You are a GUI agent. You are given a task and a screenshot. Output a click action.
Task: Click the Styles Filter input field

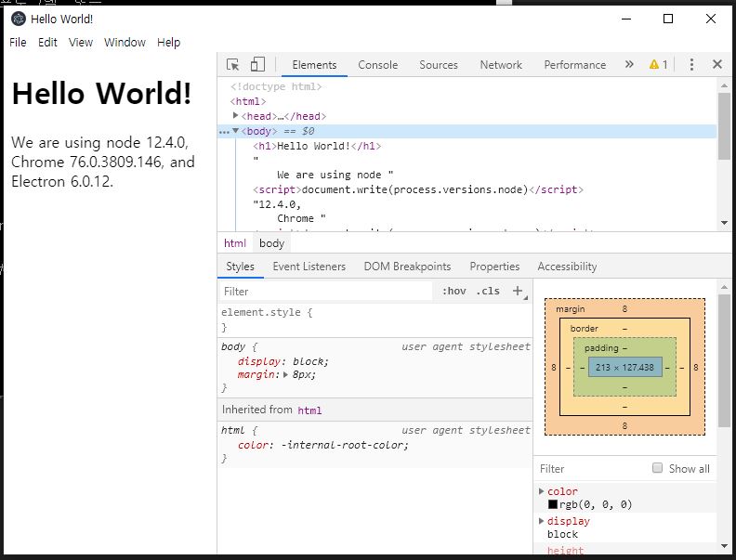(x=326, y=292)
